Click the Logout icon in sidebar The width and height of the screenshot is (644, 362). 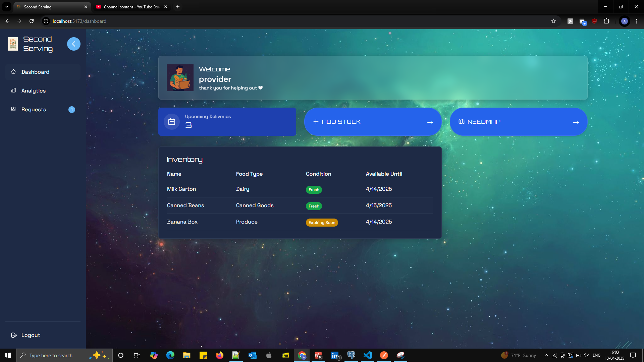pyautogui.click(x=14, y=335)
